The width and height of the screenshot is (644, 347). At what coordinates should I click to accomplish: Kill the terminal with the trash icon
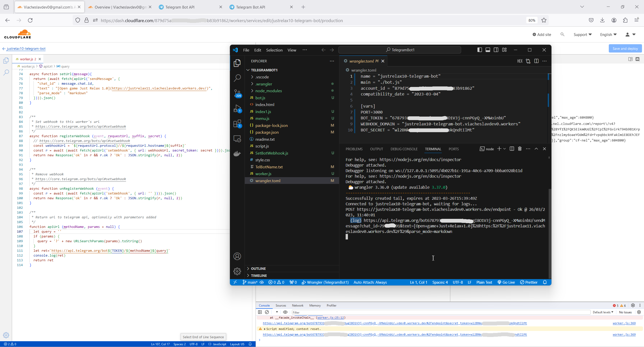519,149
